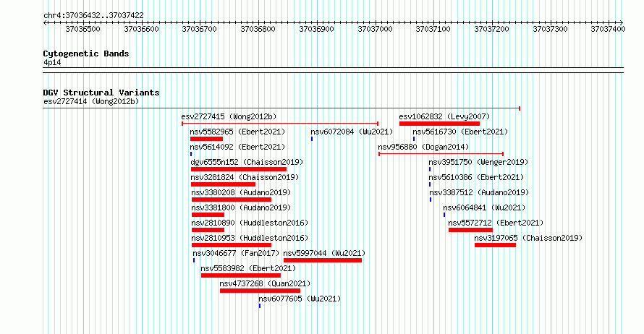Click nsv2810953 (Huddleston2016) label
The image size is (644, 334).
pyautogui.click(x=250, y=238)
